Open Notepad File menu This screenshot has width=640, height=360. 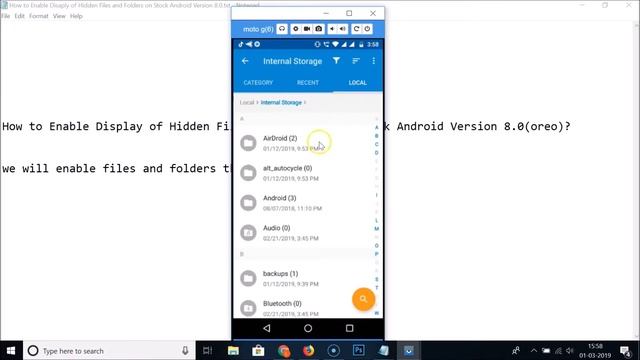(6, 16)
